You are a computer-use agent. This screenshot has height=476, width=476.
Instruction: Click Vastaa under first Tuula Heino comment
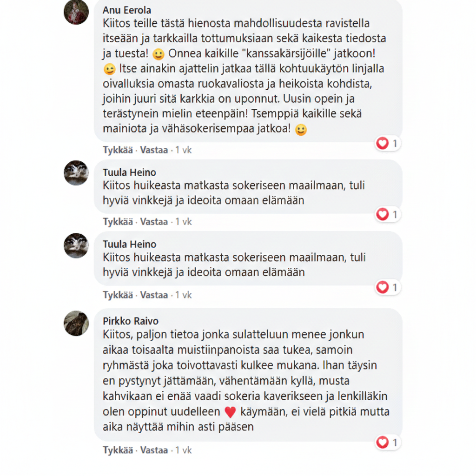[154, 222]
